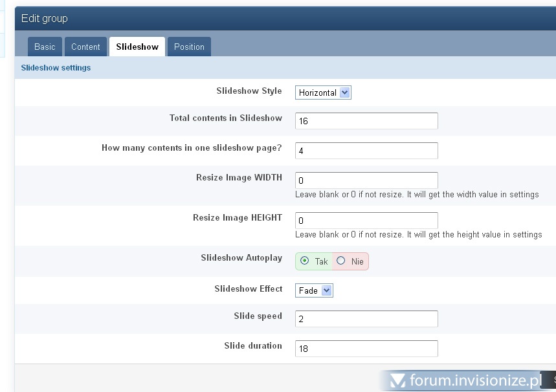
Task: Disable autoplay with the Nie radio button
Action: pyautogui.click(x=341, y=261)
